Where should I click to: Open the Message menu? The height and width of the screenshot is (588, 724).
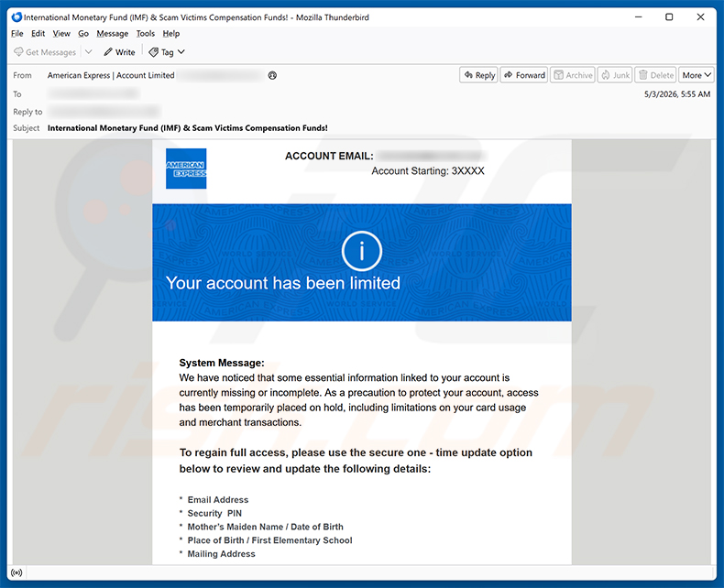pos(112,34)
